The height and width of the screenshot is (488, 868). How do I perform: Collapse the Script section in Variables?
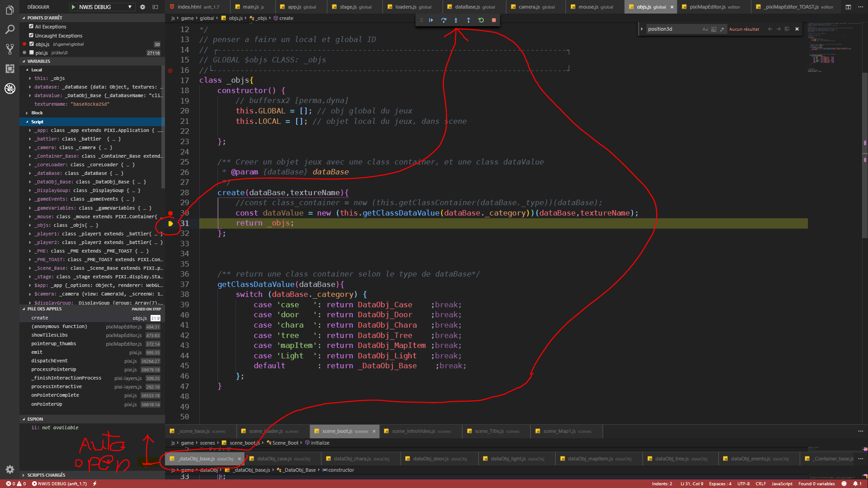click(x=27, y=122)
